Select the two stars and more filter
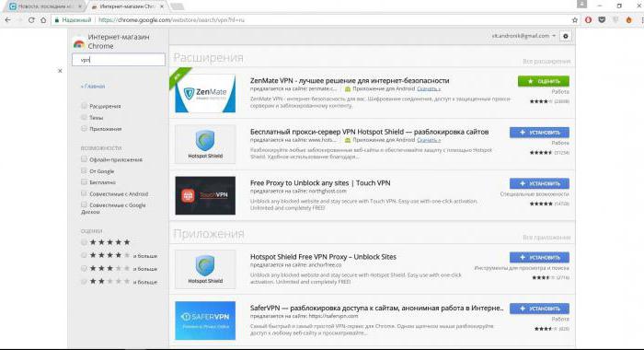 pyautogui.click(x=85, y=282)
